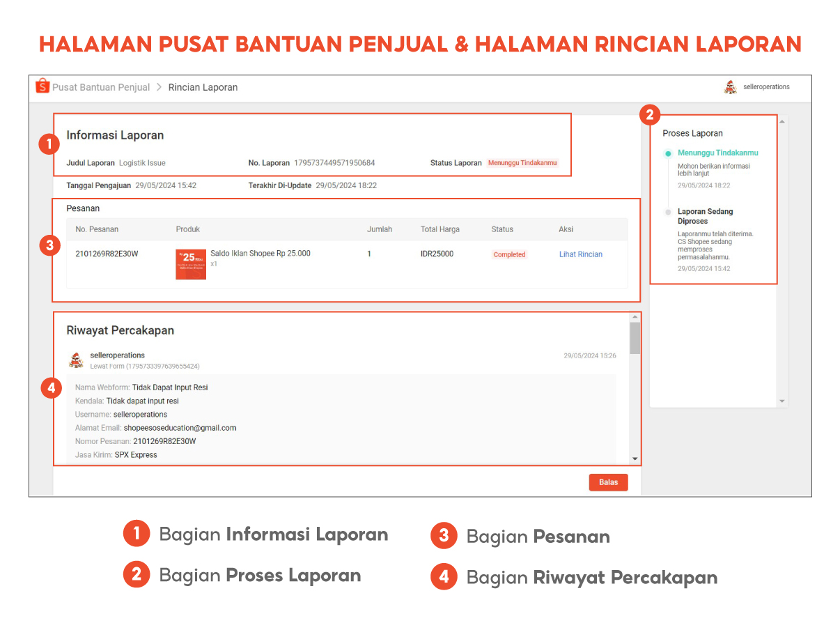840x623 pixels.
Task: Click the Menunggu Tindakanmu status badge
Action: tap(522, 162)
